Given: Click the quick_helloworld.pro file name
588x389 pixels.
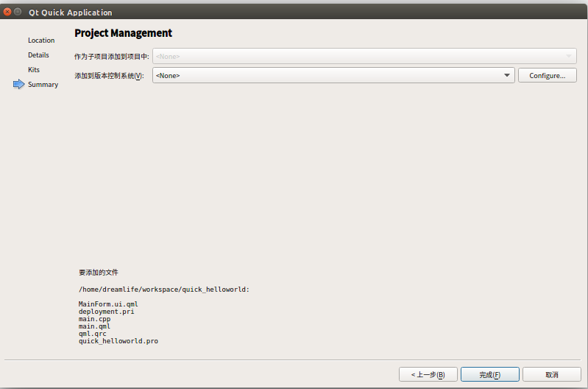Looking at the screenshot, I should click(x=118, y=341).
